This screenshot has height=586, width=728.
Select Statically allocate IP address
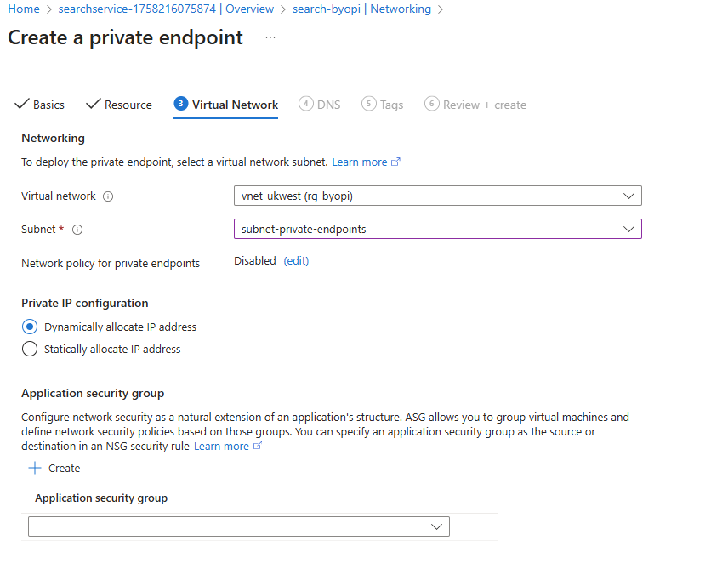point(30,349)
